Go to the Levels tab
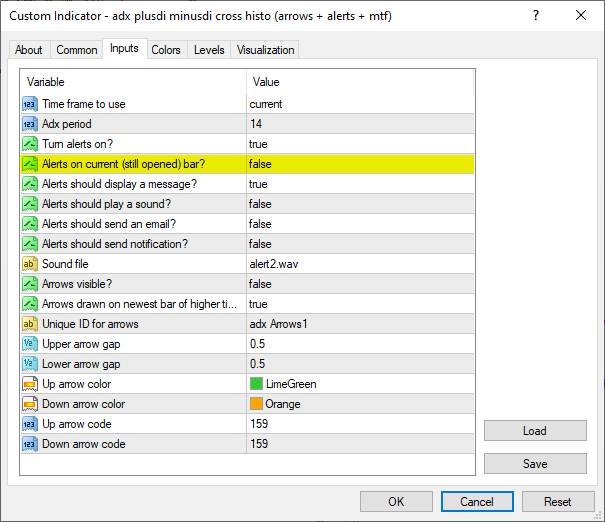Screen dimensions: 605x522 [209, 50]
